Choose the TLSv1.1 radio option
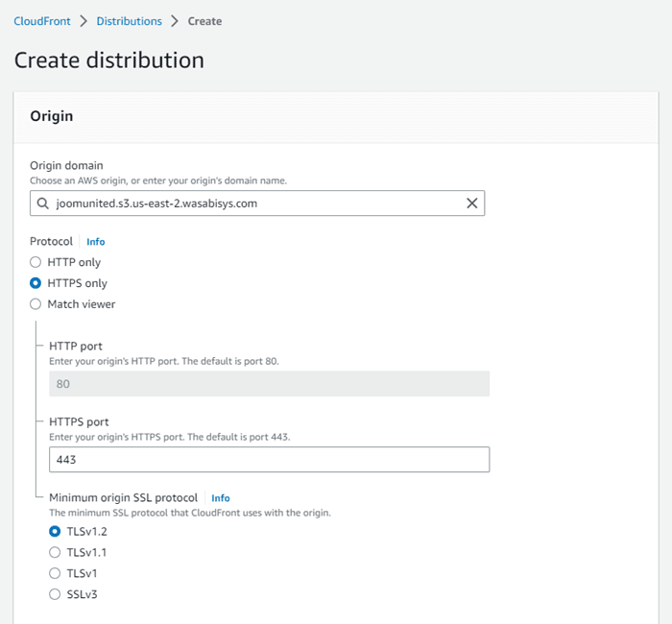672x624 pixels. tap(55, 552)
